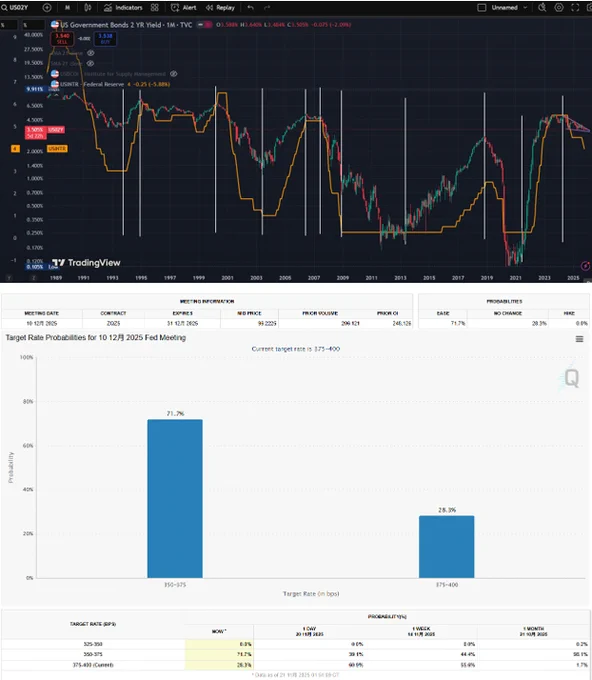Click the TradingView logo

(86, 263)
